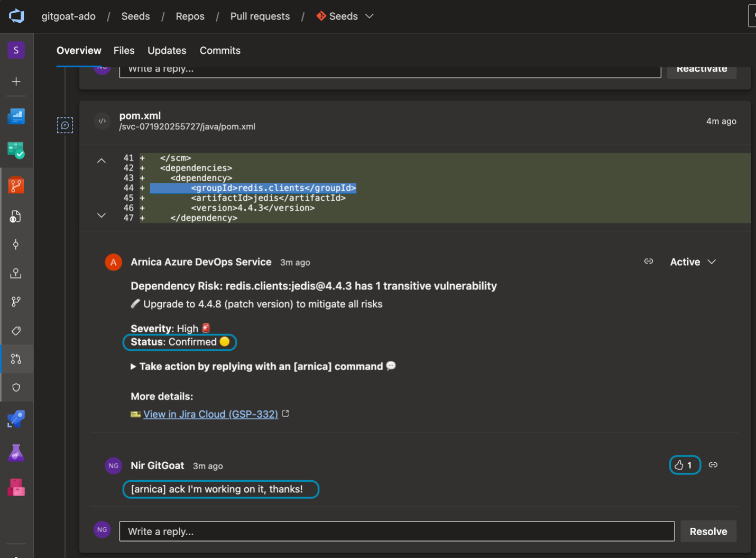756x560 pixels.
Task: Open the Branches icon in sidebar
Action: click(x=16, y=302)
